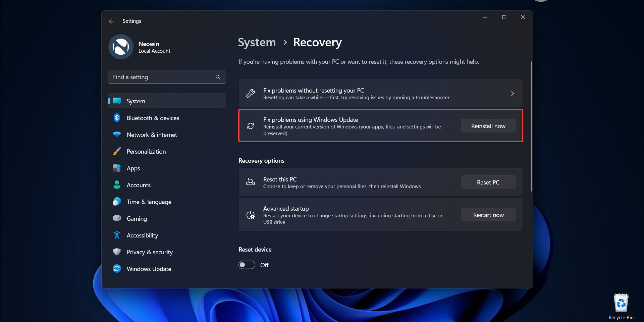The width and height of the screenshot is (644, 322).
Task: Open the Recycle Bin on desktop
Action: [621, 304]
